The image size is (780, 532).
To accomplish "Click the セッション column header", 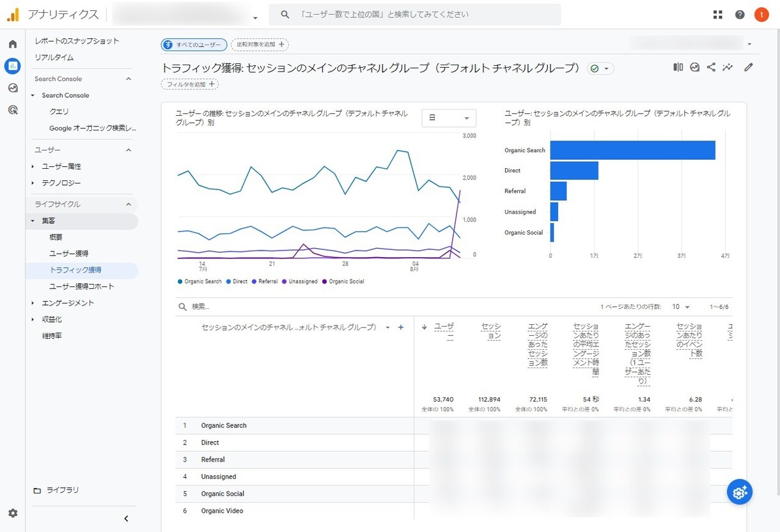I will pos(490,331).
